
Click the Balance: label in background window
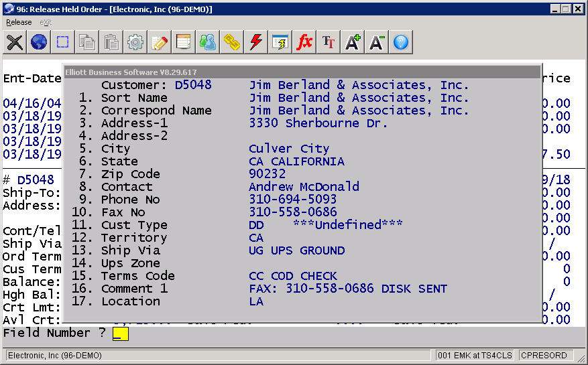click(x=32, y=282)
